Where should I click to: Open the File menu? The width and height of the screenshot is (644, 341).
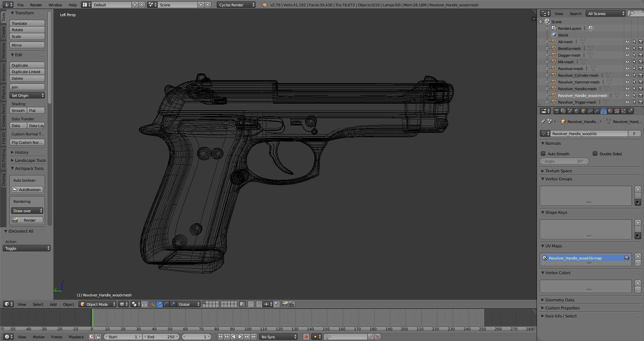tap(20, 5)
